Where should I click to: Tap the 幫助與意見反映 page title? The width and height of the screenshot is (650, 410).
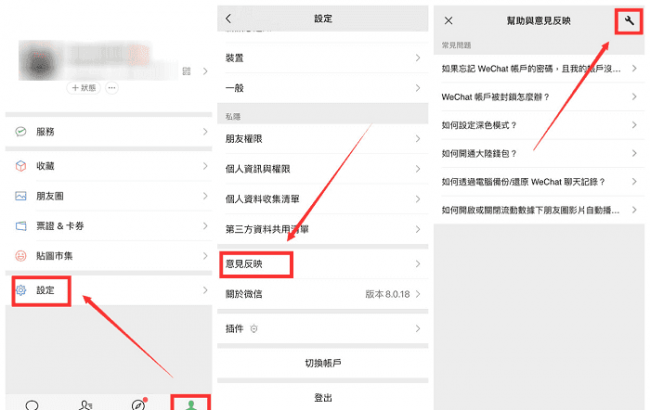(539, 20)
